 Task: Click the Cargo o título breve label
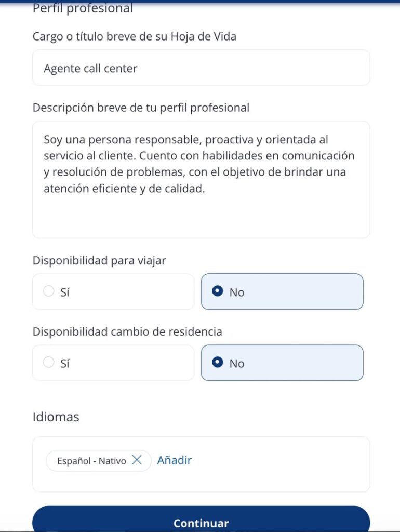tap(135, 36)
